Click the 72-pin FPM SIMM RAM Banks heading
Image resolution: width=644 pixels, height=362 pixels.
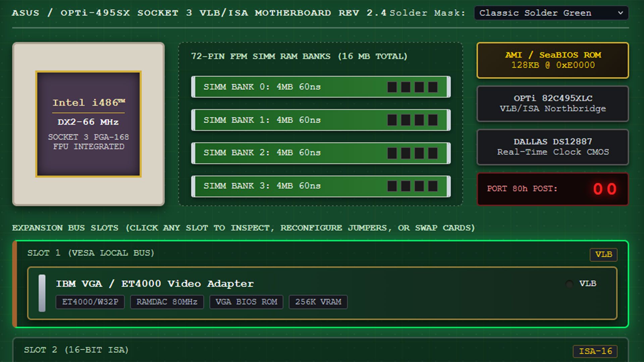coord(299,56)
